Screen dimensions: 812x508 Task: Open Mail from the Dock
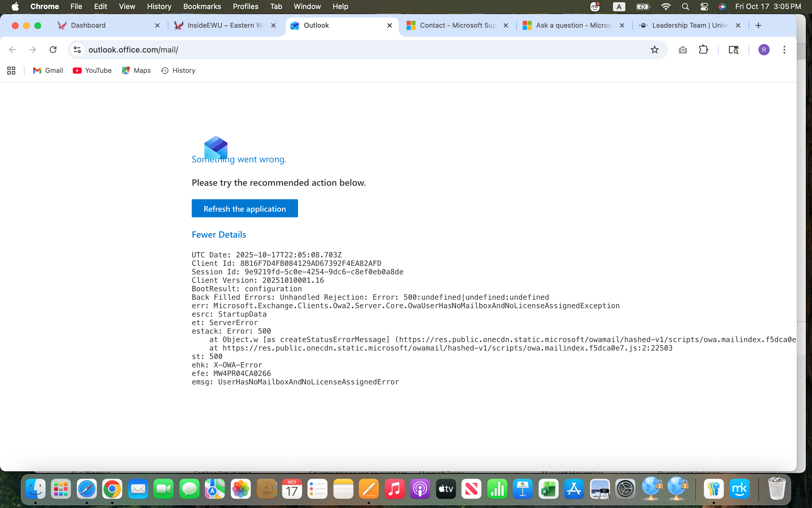click(x=138, y=489)
